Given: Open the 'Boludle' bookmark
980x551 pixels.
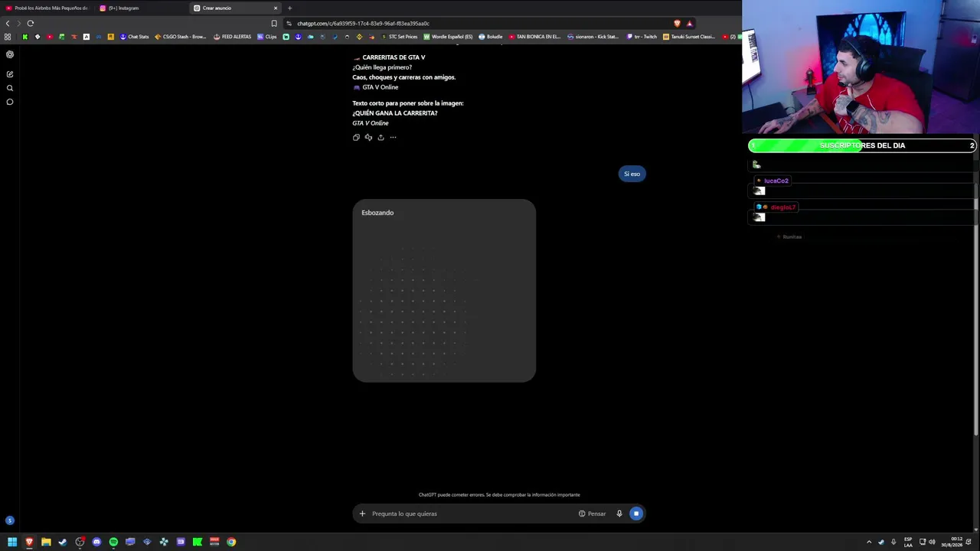Looking at the screenshot, I should pos(491,37).
